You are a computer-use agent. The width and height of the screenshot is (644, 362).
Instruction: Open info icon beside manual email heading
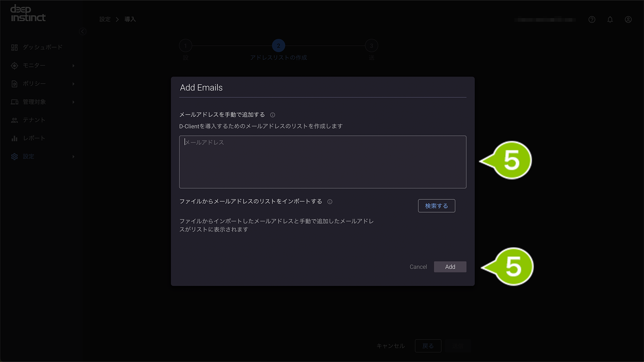tap(273, 115)
